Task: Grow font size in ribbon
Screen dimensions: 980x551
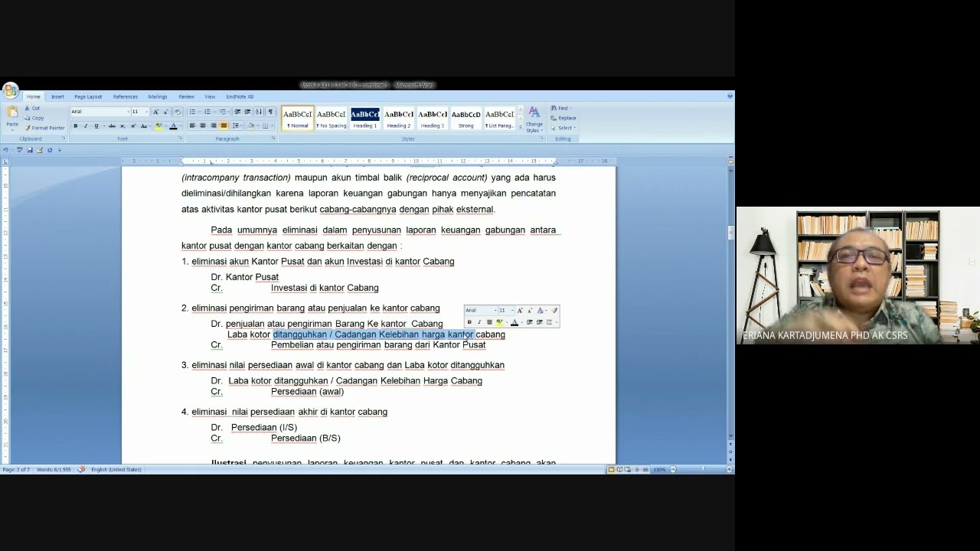Action: (155, 112)
